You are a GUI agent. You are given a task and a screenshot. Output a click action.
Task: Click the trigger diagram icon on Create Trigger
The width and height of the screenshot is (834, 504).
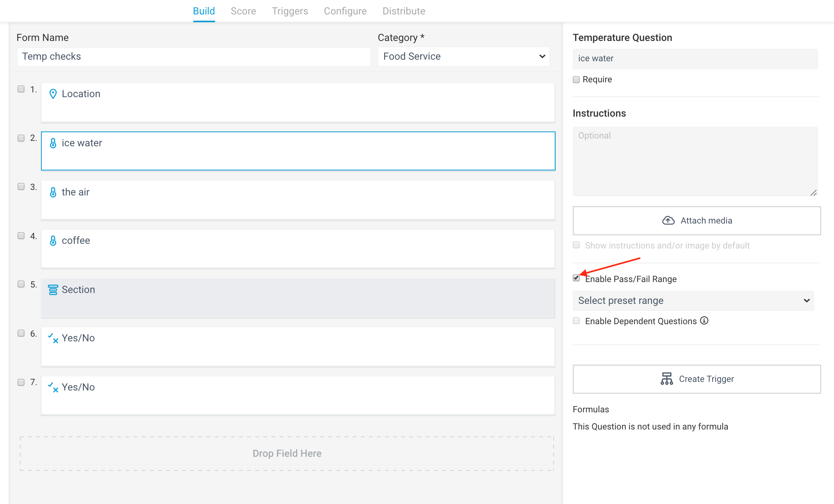tap(667, 378)
